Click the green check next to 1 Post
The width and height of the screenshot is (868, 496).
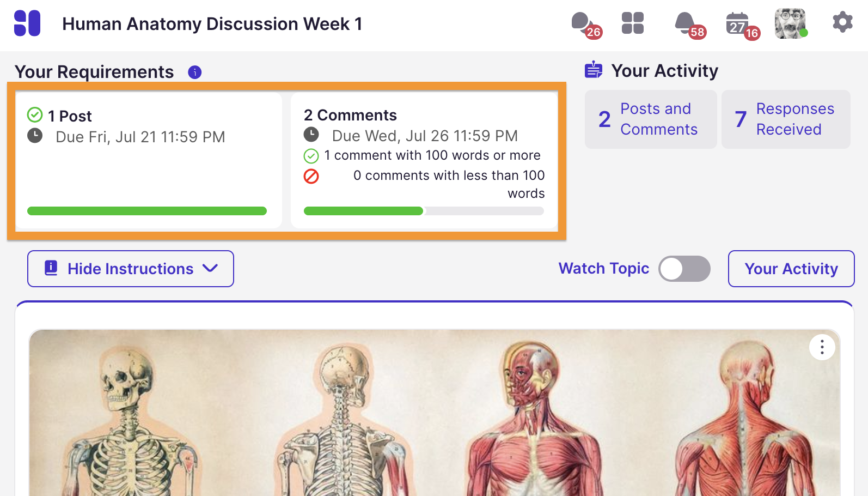(35, 115)
